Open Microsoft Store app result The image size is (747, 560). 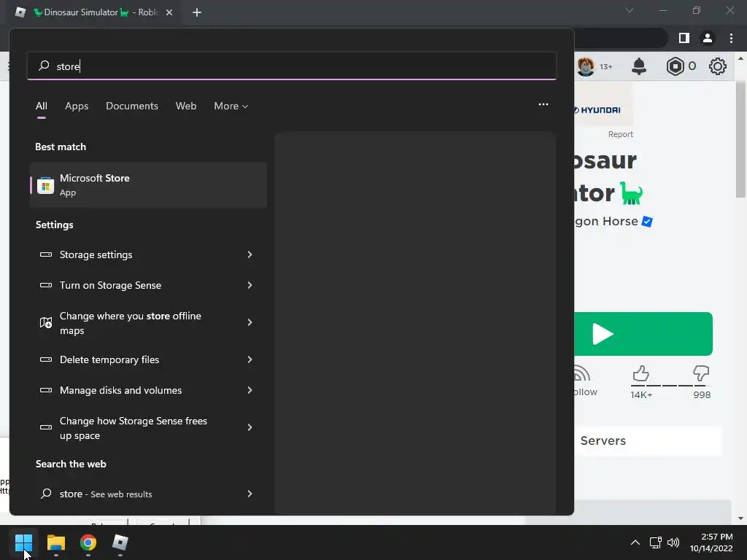pos(148,184)
